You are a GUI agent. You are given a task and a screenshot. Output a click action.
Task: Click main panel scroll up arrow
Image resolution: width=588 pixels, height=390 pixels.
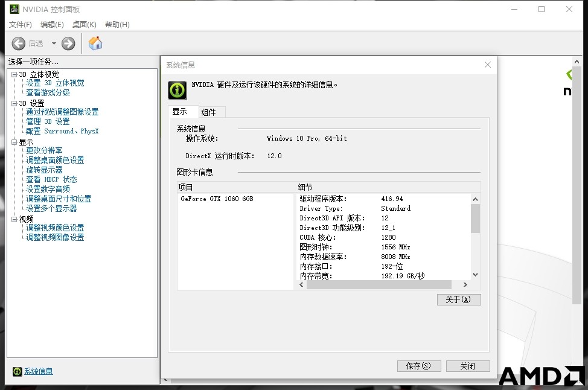pos(577,62)
